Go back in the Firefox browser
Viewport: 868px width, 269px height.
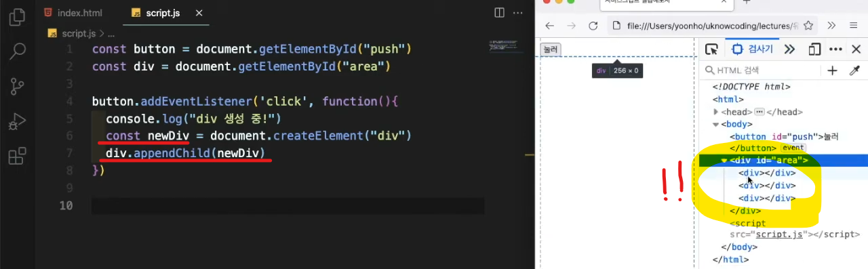pyautogui.click(x=550, y=26)
